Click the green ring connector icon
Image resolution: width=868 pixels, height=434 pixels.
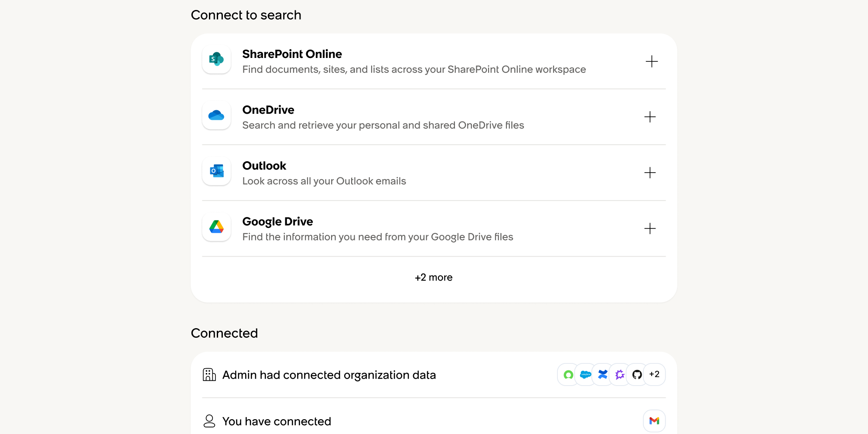[568, 375]
